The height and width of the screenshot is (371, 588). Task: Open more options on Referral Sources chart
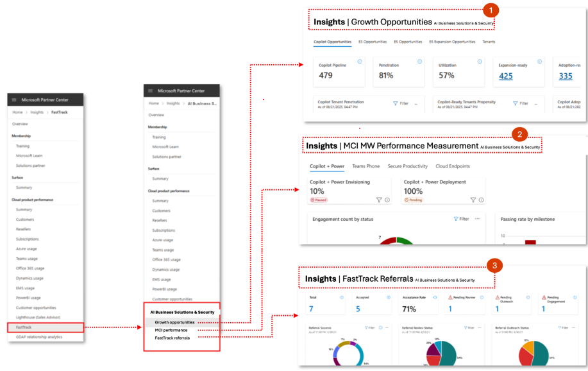tap(387, 327)
